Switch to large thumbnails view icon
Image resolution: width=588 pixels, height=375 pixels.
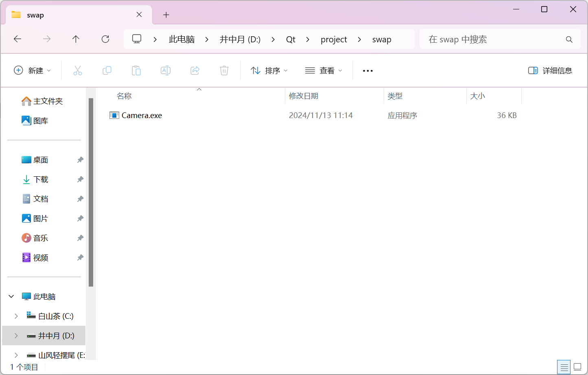(577, 367)
